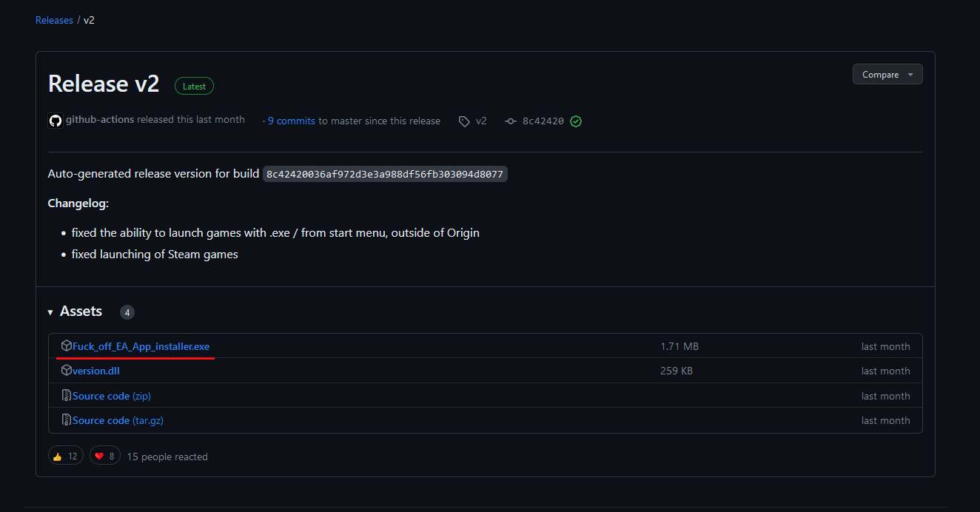980x512 pixels.
Task: Click the commit icon beside 8c42420
Action: tap(511, 121)
